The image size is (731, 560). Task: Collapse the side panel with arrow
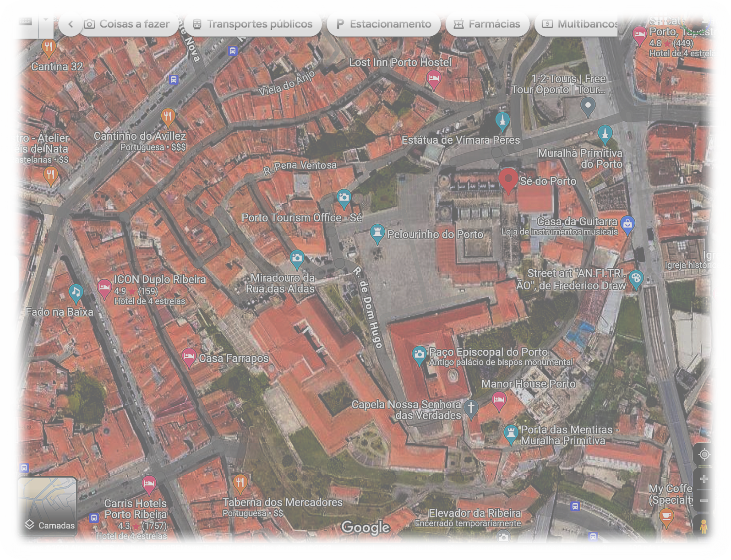[x=9, y=274]
